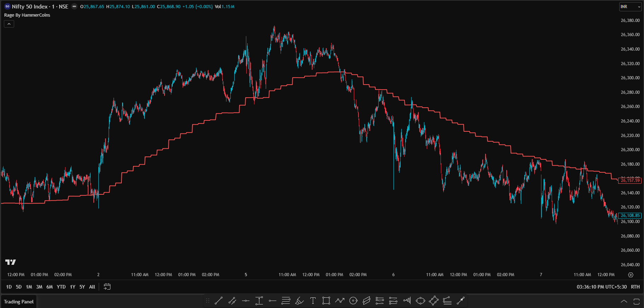This screenshot has height=308, width=644.
Task: Select the Rectangle shape tool
Action: [x=326, y=301]
